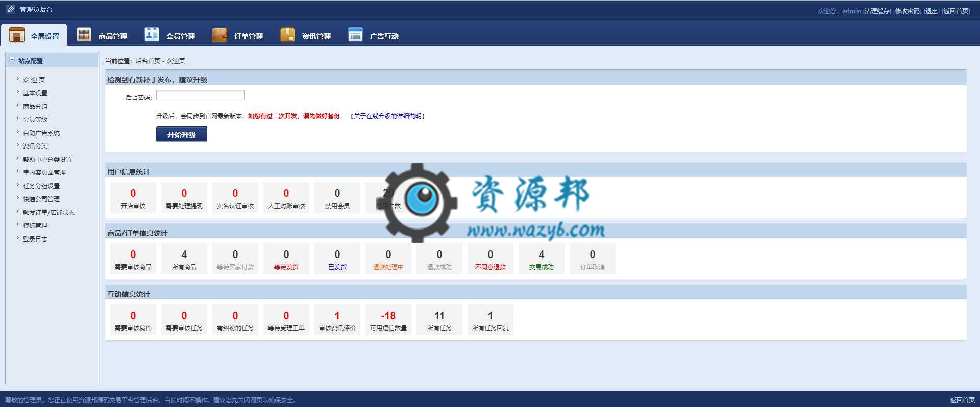The image size is (980, 407).
Task: Open 会员等级 settings
Action: [35, 119]
